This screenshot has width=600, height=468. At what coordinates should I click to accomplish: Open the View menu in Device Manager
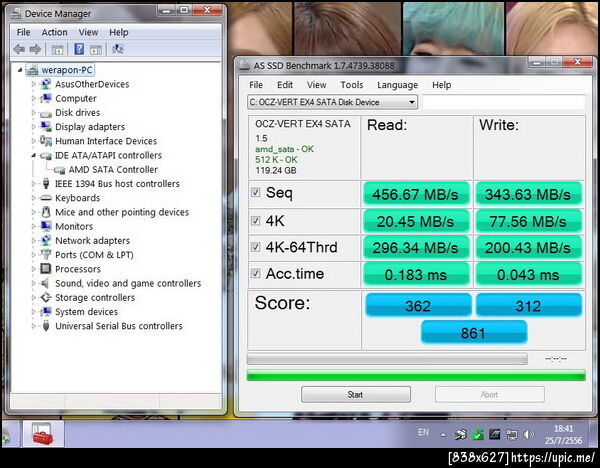88,33
